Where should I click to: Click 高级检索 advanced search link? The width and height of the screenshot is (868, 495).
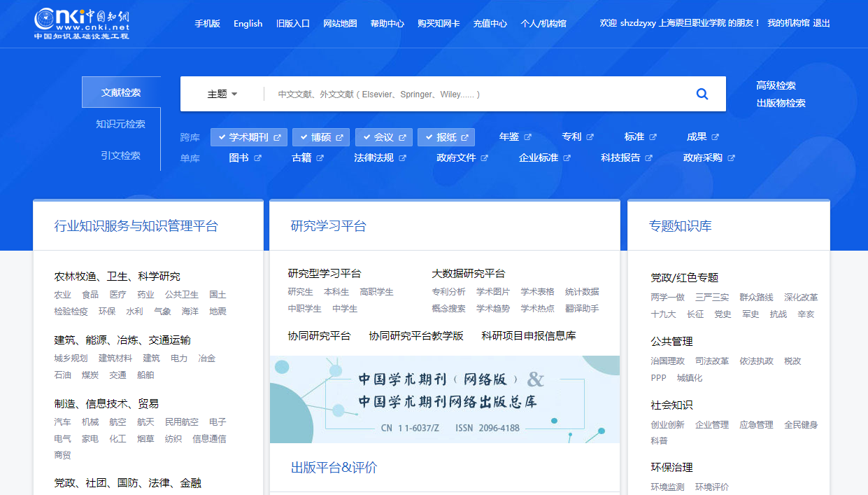(776, 85)
